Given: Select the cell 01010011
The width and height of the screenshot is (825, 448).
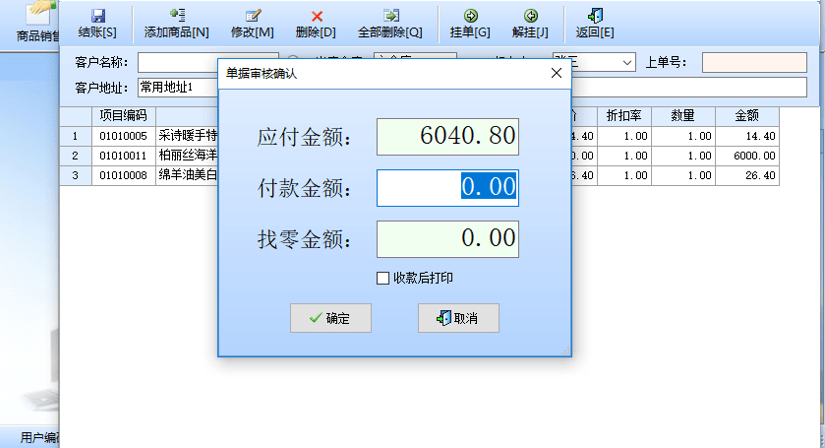Looking at the screenshot, I should (x=124, y=156).
